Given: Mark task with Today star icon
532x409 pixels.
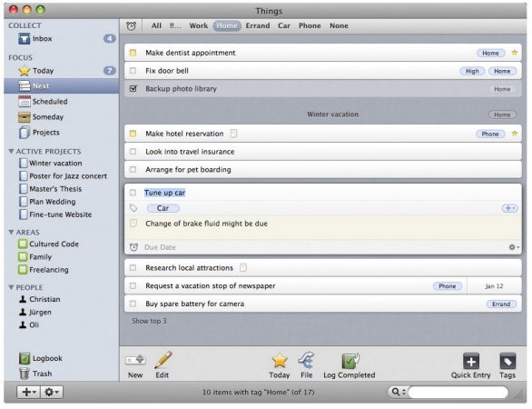Looking at the screenshot, I should tap(280, 361).
